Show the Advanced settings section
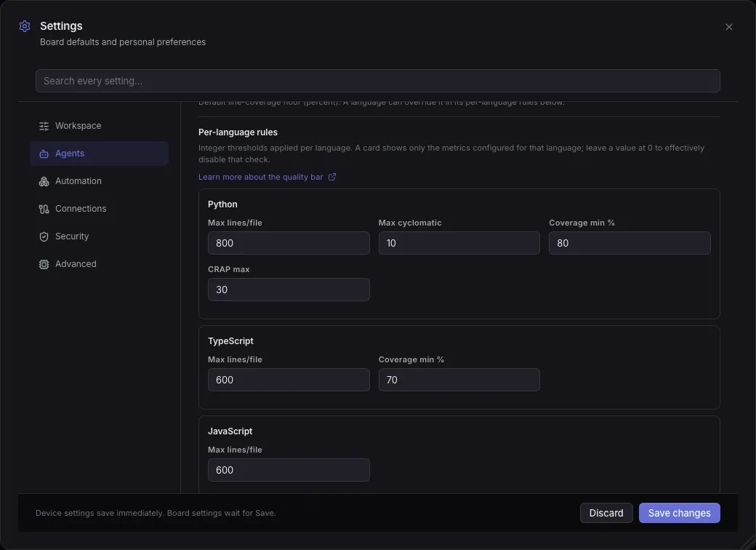Image resolution: width=756 pixels, height=550 pixels. 100,264
